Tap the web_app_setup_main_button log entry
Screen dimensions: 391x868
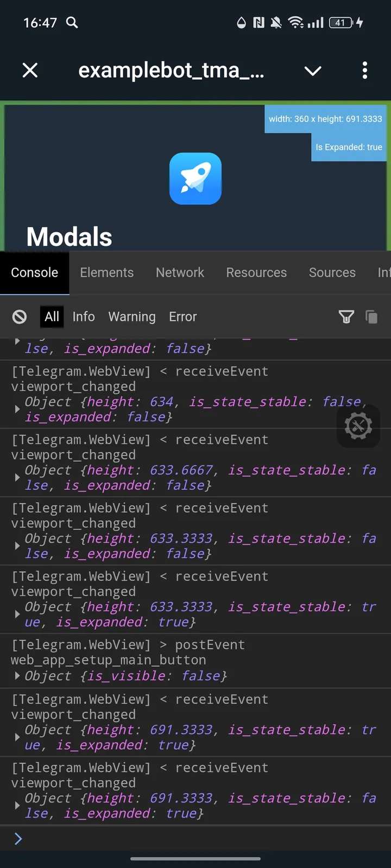(108, 660)
